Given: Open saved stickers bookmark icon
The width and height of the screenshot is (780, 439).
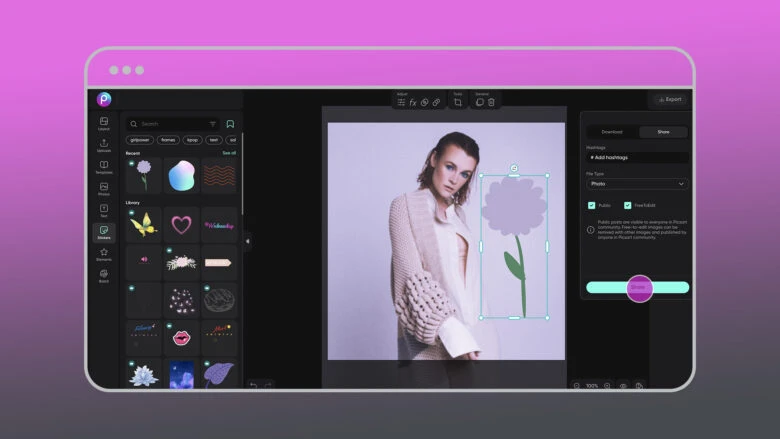Looking at the screenshot, I should click(230, 124).
